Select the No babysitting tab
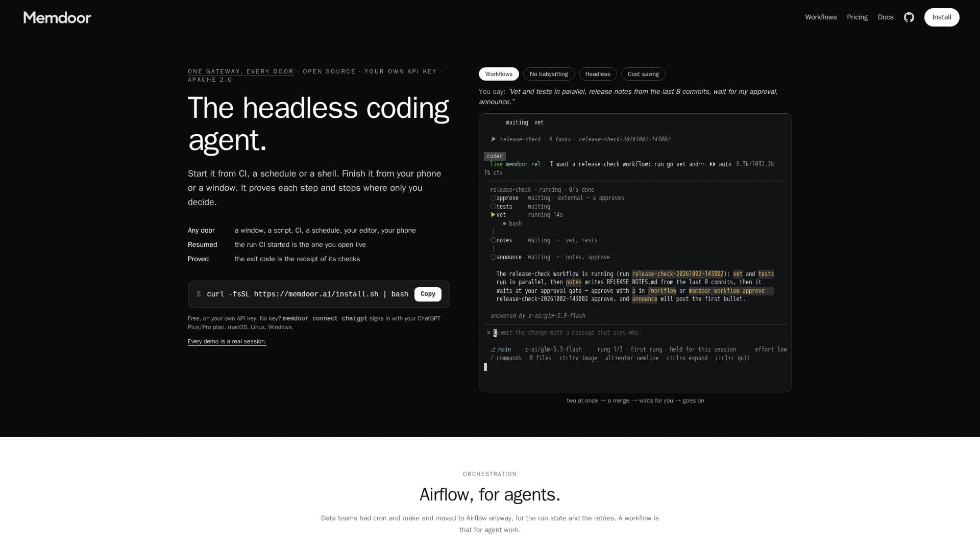 click(549, 74)
